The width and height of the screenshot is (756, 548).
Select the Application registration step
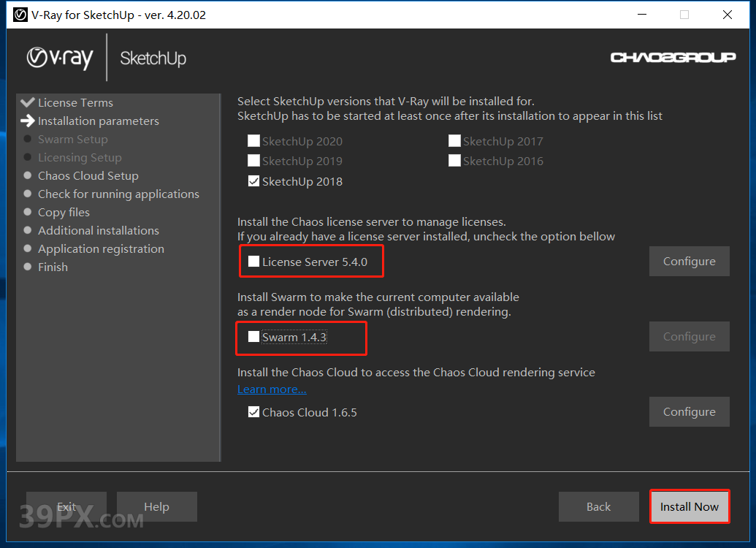click(x=102, y=249)
